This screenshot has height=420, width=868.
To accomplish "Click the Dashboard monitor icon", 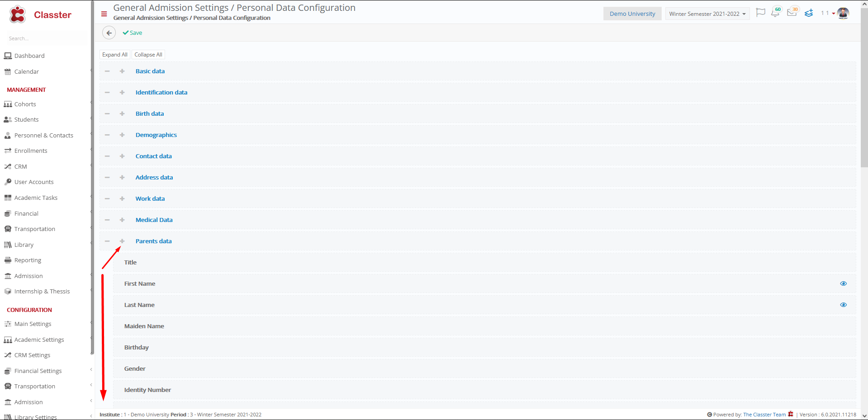I will pos(8,56).
